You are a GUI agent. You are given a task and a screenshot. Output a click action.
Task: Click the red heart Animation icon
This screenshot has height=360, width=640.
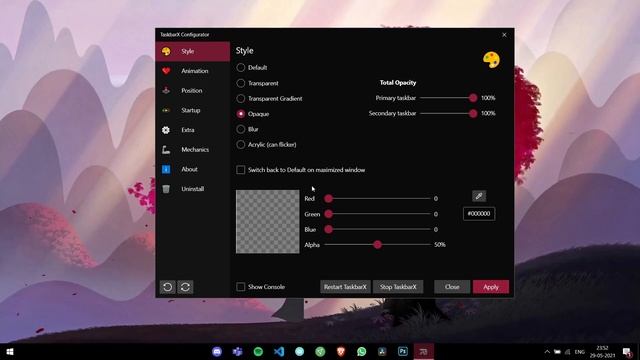point(166,71)
